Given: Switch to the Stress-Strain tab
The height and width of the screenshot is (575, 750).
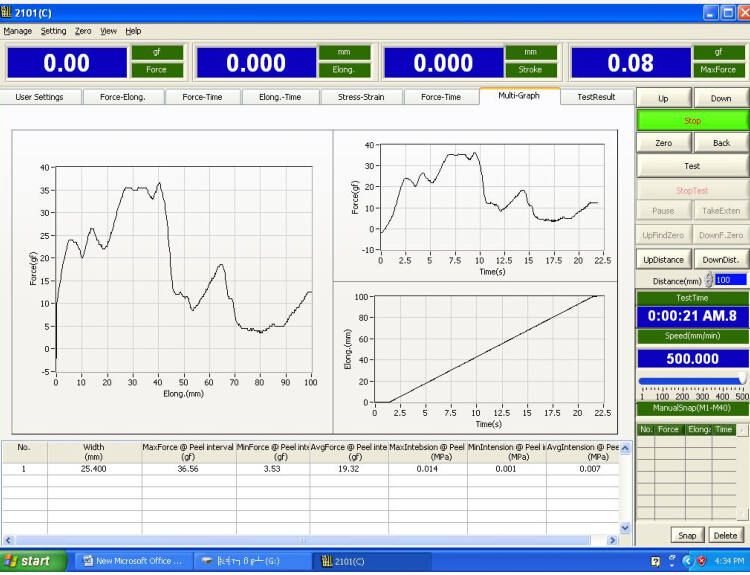Looking at the screenshot, I should pos(359,97).
